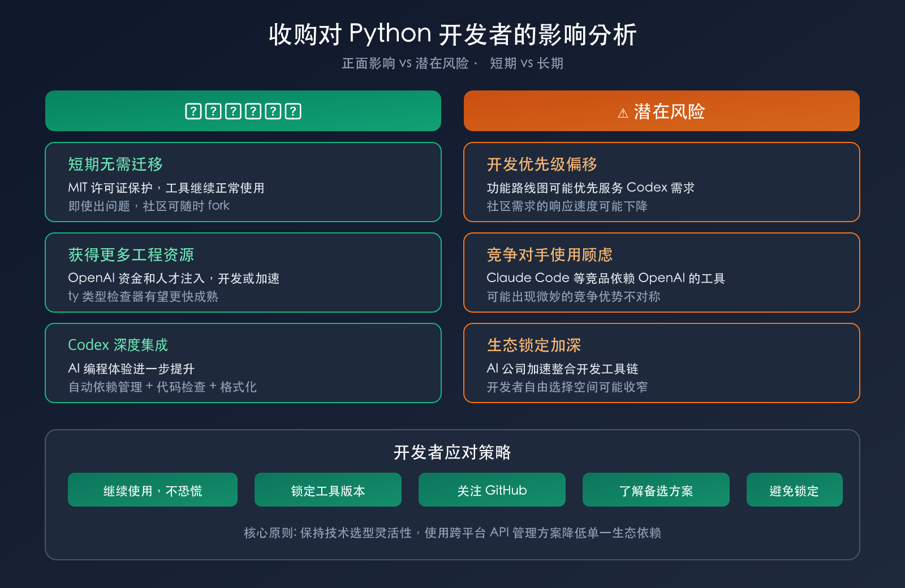Open the 开发优先级偏移 risk card

(661, 183)
